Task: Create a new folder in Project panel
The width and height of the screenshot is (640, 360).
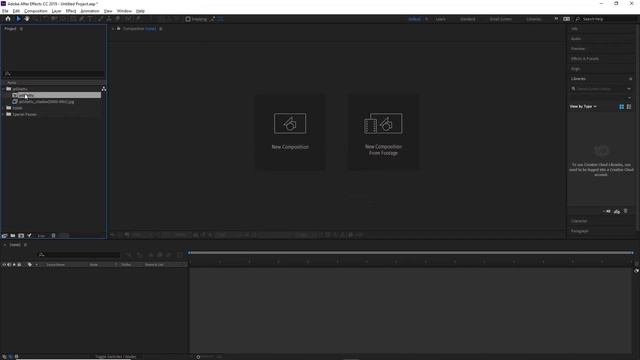Action: click(13, 236)
